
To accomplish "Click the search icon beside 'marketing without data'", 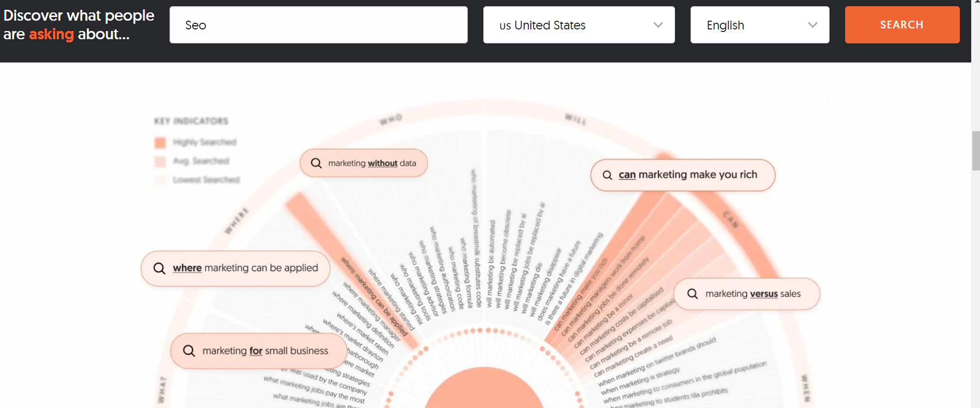I will coord(316,163).
